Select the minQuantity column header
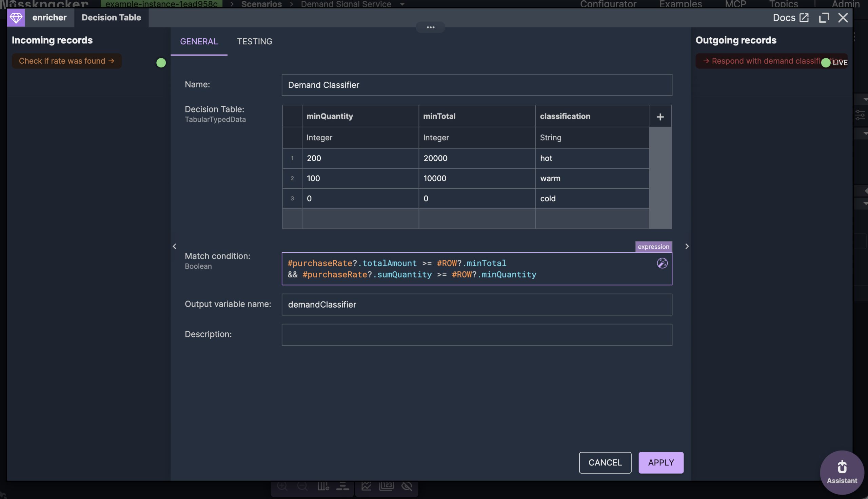Viewport: 868px width, 499px height. [360, 116]
